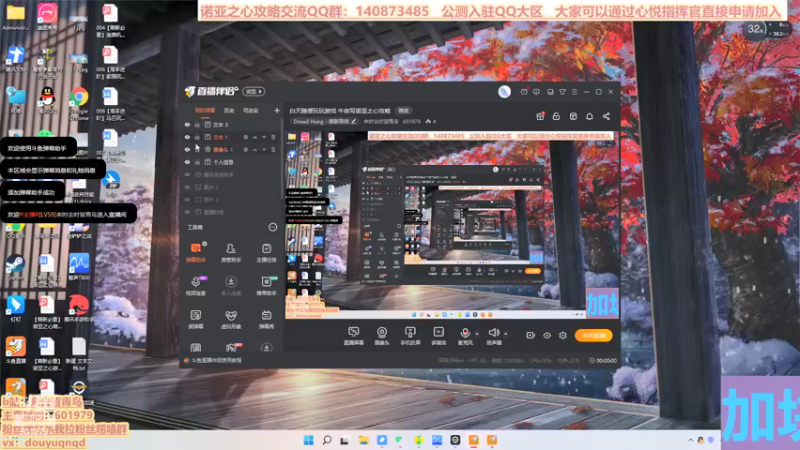Click the Google Chrome desktop icon

79,103
